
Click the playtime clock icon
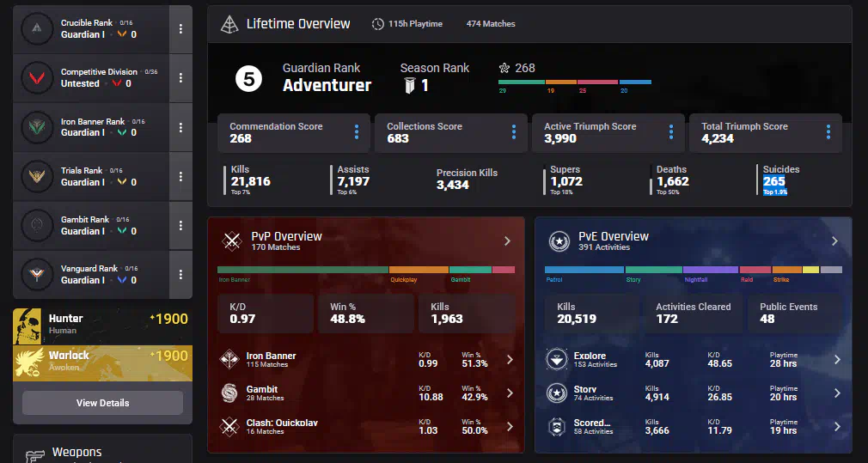[x=377, y=24]
